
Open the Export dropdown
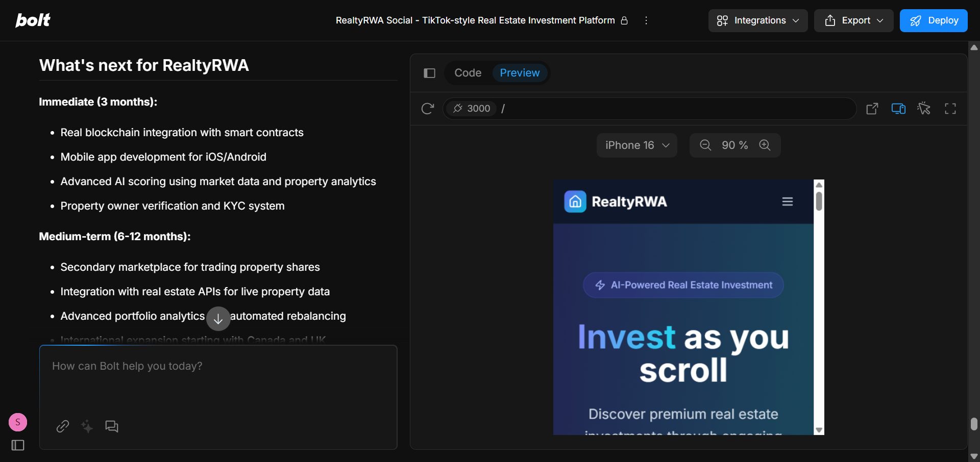click(x=853, y=20)
